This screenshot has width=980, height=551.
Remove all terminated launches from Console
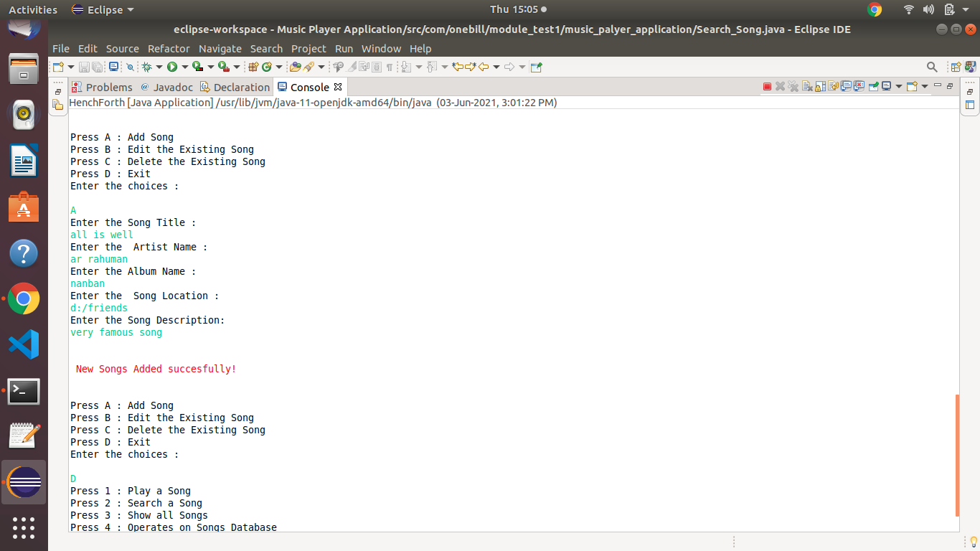click(793, 86)
